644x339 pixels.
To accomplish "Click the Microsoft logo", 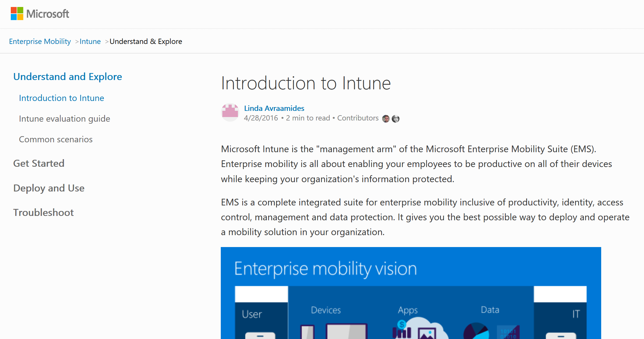I will coord(40,14).
